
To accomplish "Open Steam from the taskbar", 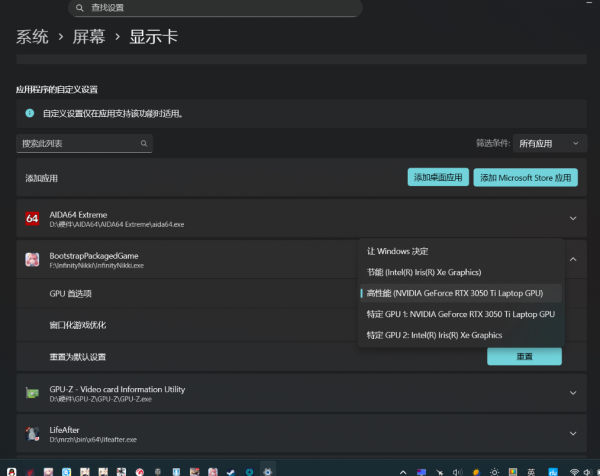I will click(x=231, y=472).
